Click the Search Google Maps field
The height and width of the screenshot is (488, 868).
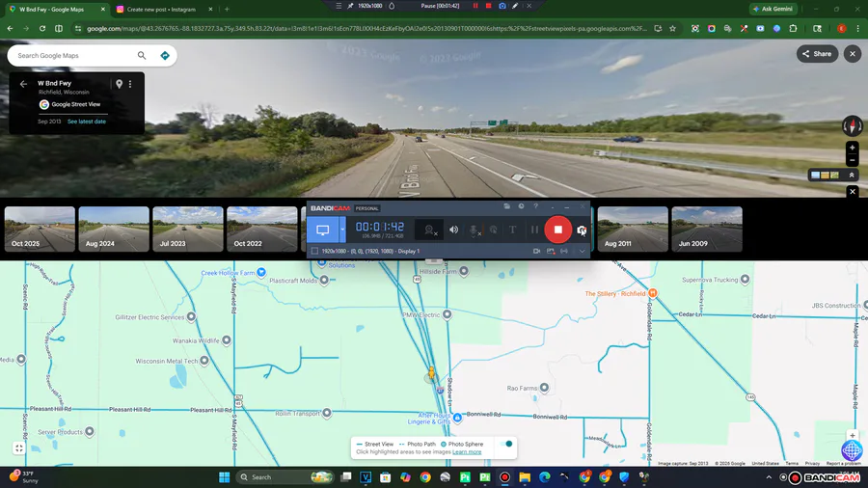(x=74, y=55)
